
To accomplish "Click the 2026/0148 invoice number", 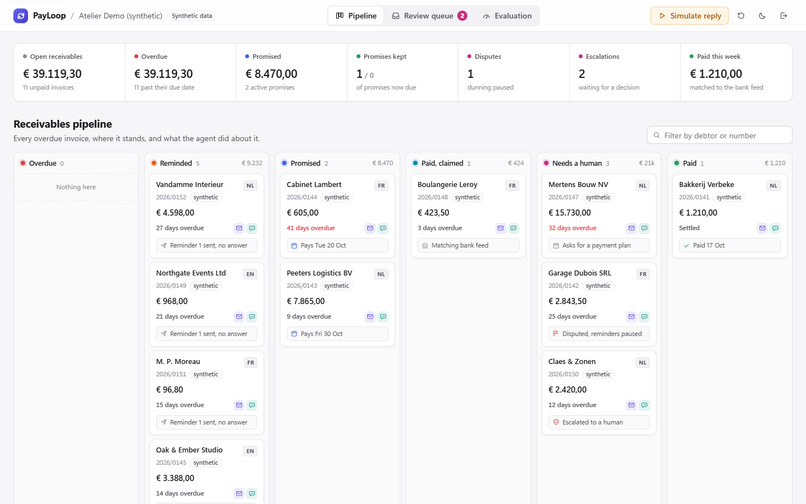I will point(432,197).
